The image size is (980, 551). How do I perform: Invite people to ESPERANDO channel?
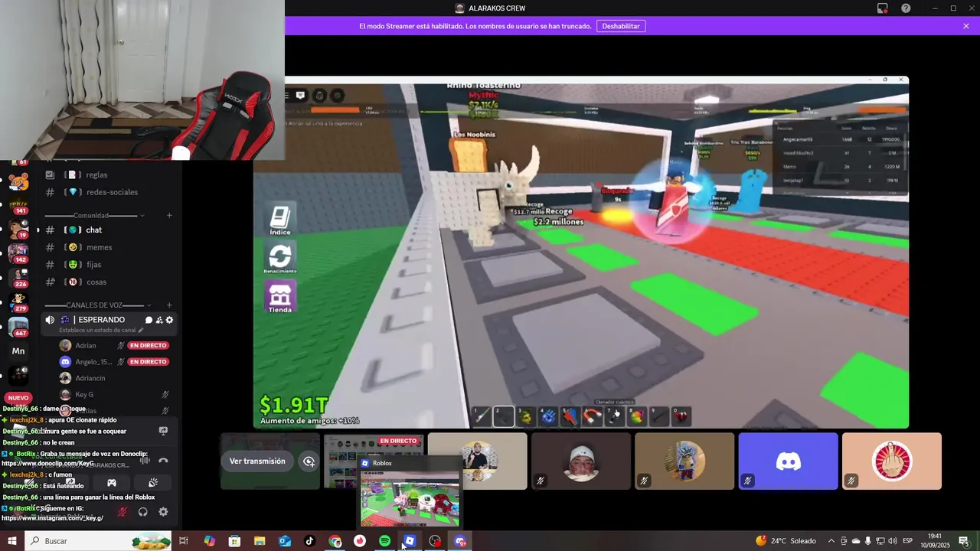tap(159, 320)
